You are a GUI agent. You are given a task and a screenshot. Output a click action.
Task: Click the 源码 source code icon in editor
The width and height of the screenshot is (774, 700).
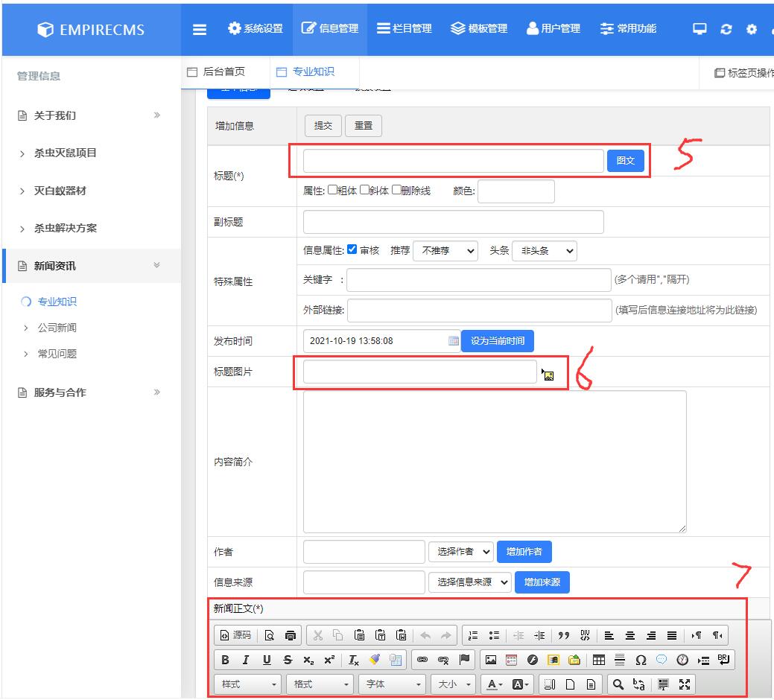(x=238, y=634)
